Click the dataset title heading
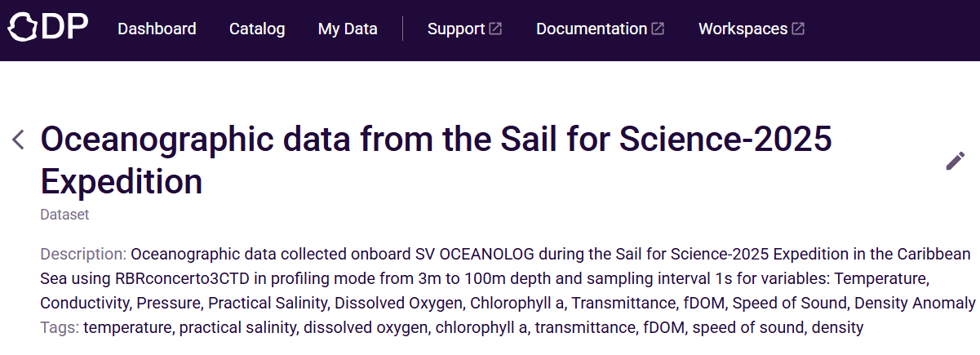 [436, 160]
